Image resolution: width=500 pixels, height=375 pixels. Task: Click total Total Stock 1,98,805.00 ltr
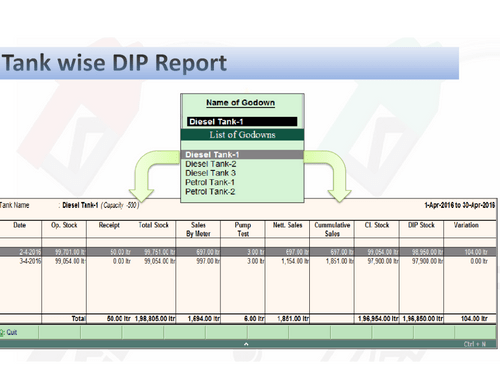point(155,319)
